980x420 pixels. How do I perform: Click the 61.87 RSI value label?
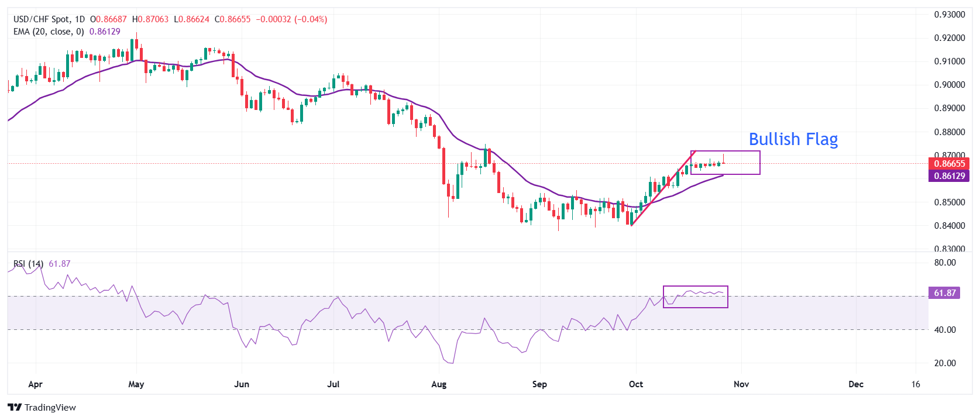944,292
